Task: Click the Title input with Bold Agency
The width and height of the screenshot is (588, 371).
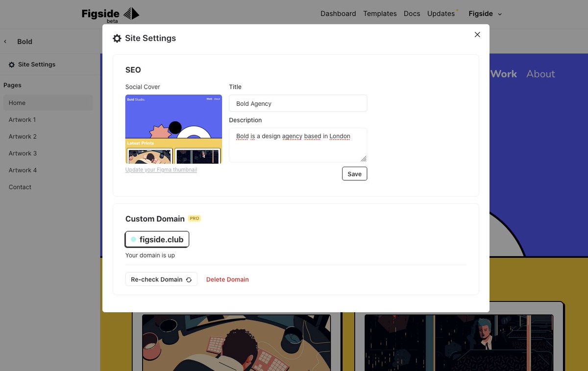Action: tap(298, 103)
